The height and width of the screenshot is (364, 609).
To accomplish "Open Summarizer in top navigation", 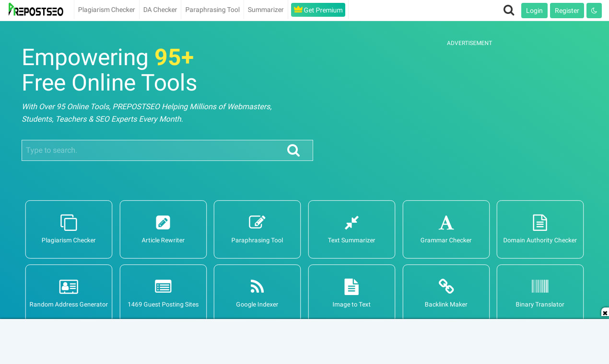I will coord(266,10).
